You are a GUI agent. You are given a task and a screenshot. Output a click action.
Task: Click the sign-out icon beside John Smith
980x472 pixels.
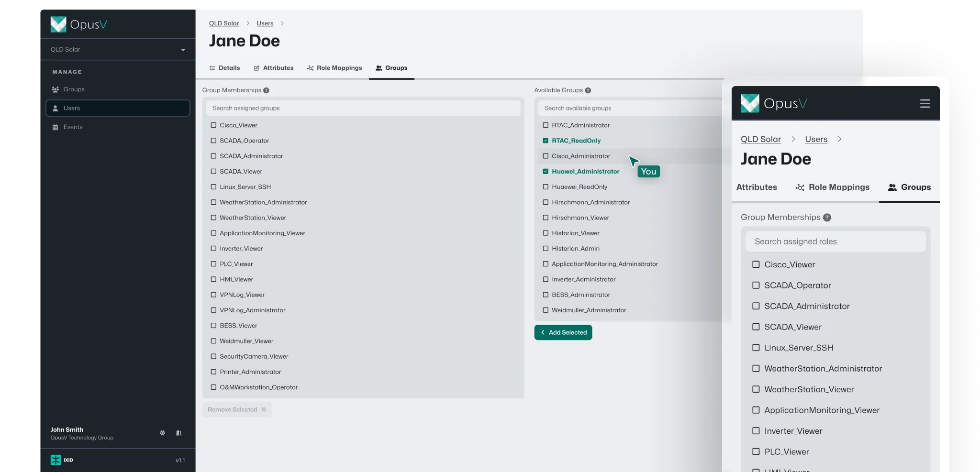[178, 432]
